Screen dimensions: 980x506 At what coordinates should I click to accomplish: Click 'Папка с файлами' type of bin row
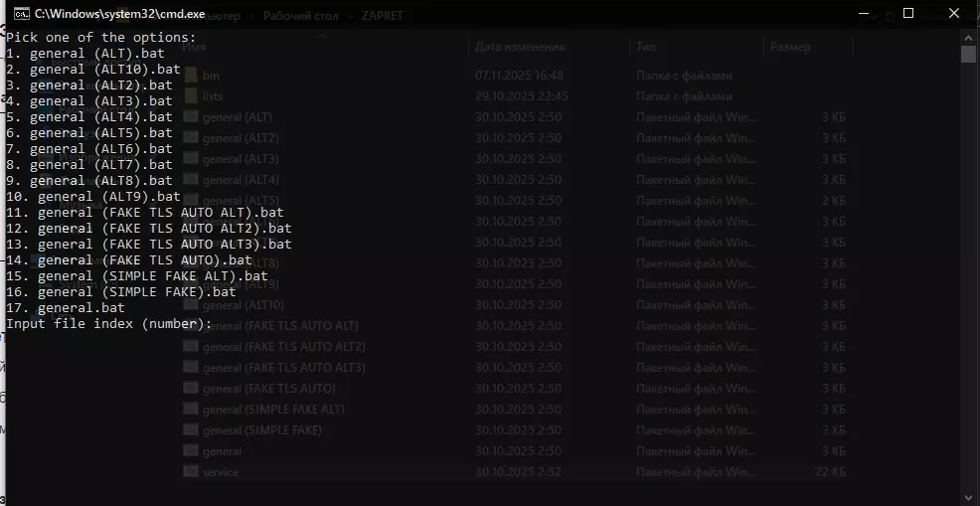point(685,76)
